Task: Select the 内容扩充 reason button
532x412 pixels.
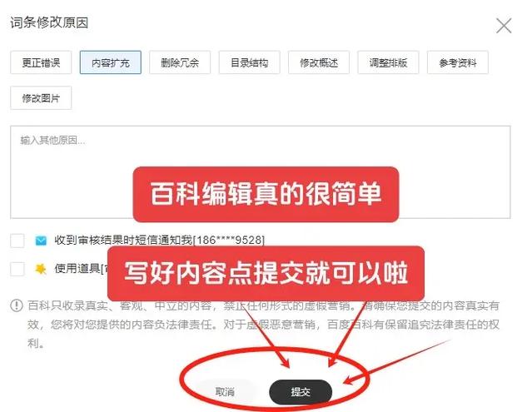Action: click(111, 62)
